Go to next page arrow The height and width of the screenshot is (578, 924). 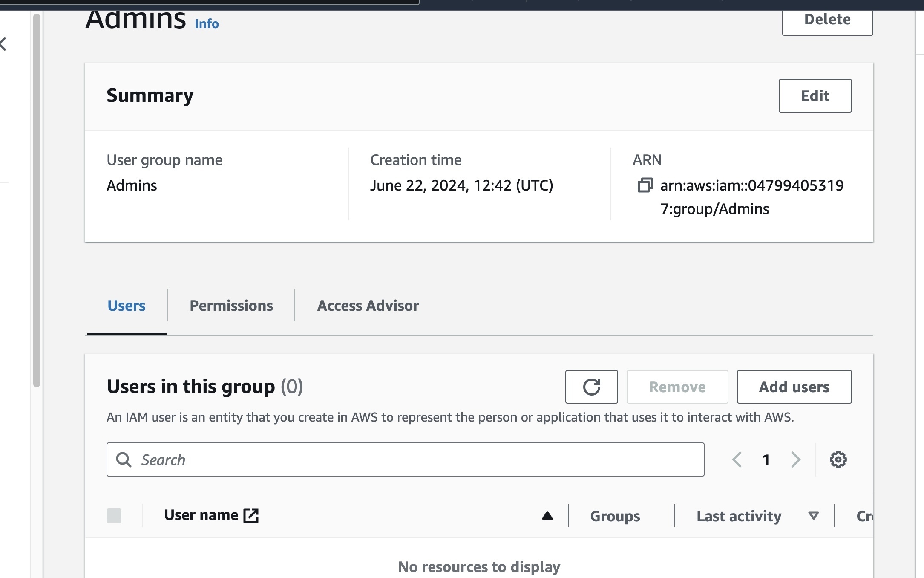coord(795,460)
